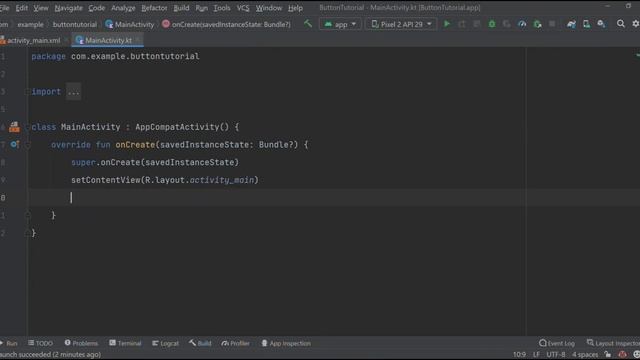
Task: Click the example breadcrumb
Action: [x=30, y=24]
